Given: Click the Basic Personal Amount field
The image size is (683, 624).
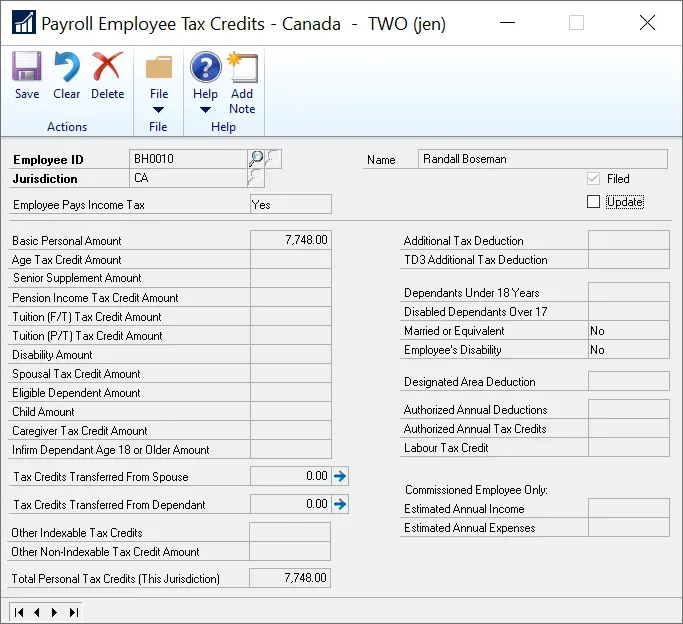Looking at the screenshot, I should point(290,240).
